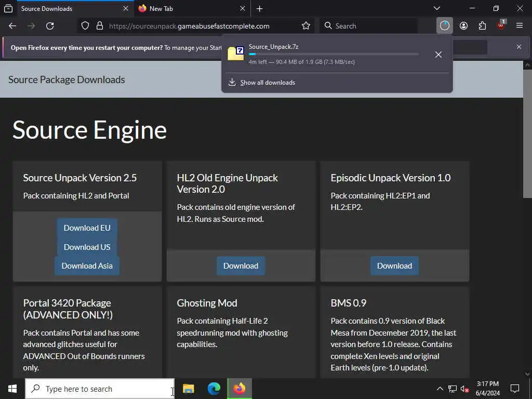Reload the current page
The height and width of the screenshot is (399, 532).
pyautogui.click(x=50, y=26)
